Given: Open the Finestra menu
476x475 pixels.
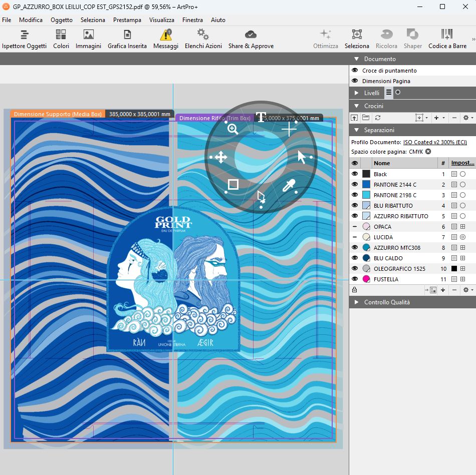Looking at the screenshot, I should (x=192, y=20).
